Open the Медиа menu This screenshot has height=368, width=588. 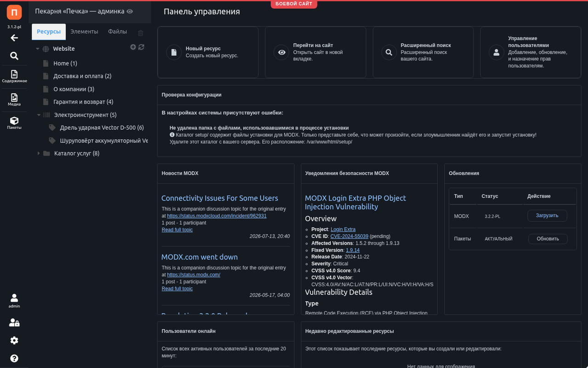coord(14,99)
